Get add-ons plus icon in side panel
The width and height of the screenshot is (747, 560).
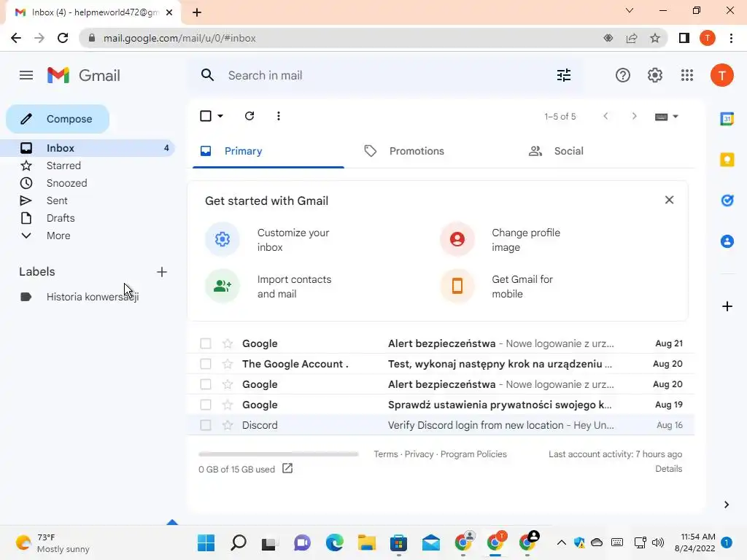[x=727, y=306]
